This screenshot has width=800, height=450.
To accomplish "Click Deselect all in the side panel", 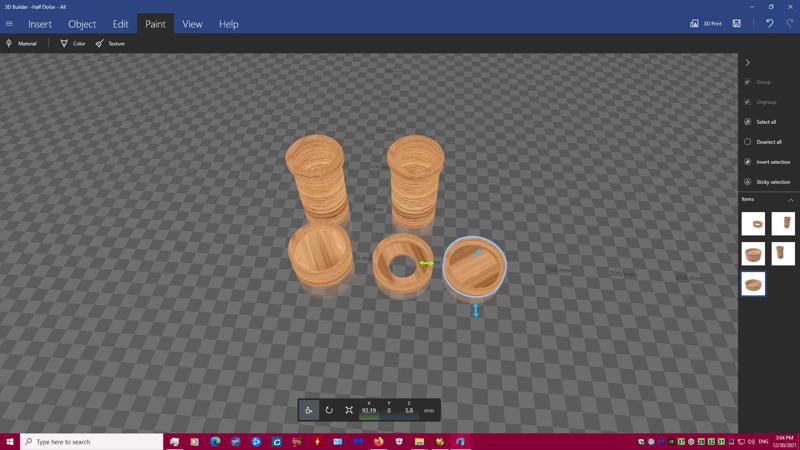I will click(x=763, y=142).
